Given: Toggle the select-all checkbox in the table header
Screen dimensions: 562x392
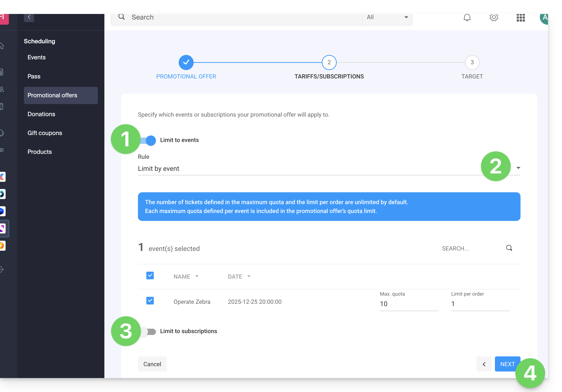Looking at the screenshot, I should click(150, 276).
